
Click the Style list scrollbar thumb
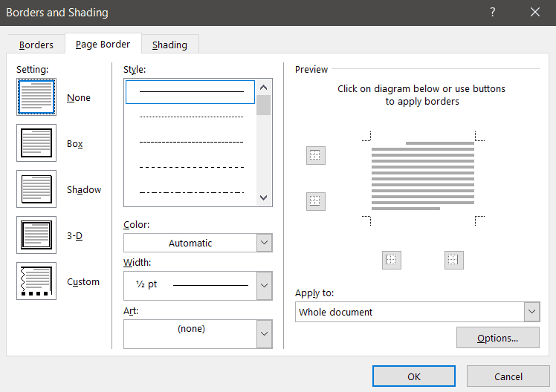coord(263,105)
